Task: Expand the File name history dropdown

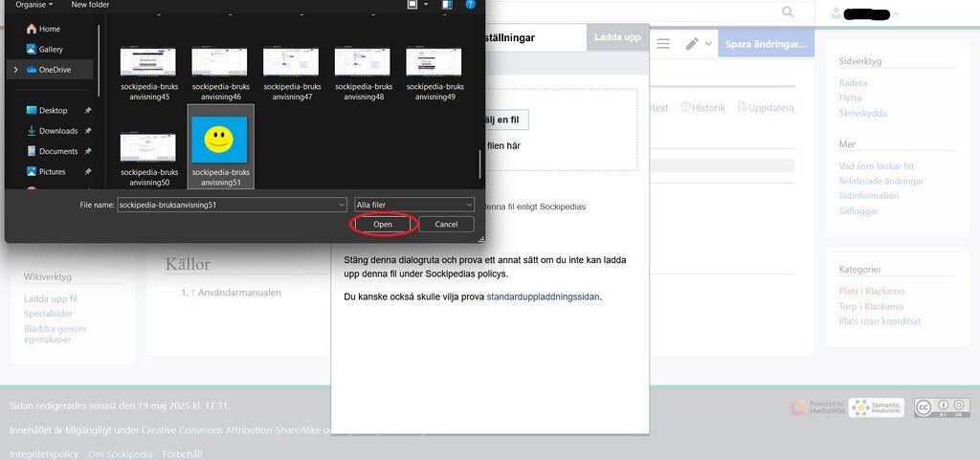Action: point(342,205)
